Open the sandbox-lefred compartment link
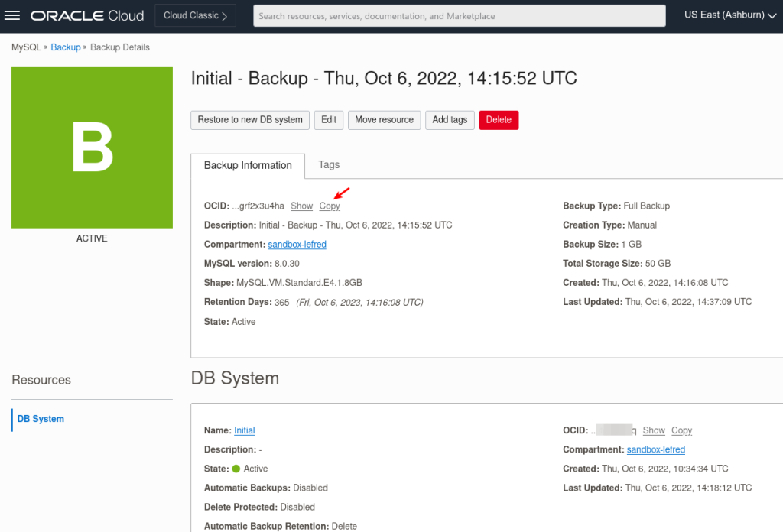783x532 pixels. [297, 245]
